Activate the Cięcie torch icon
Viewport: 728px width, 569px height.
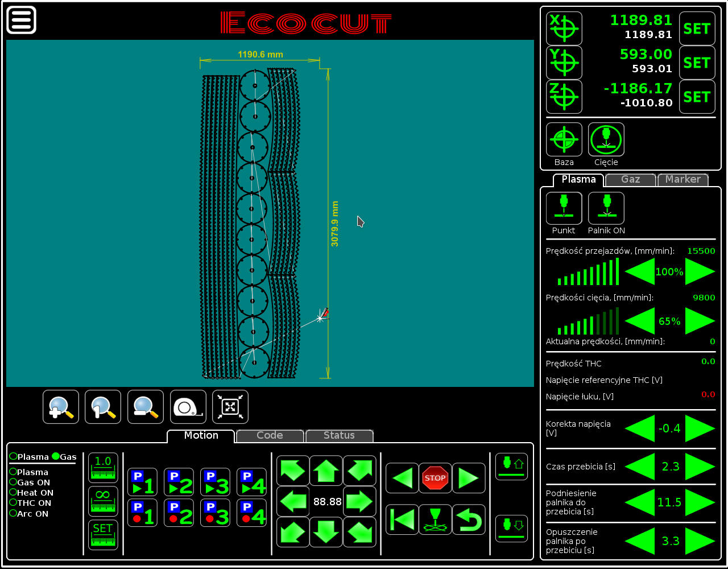click(606, 138)
